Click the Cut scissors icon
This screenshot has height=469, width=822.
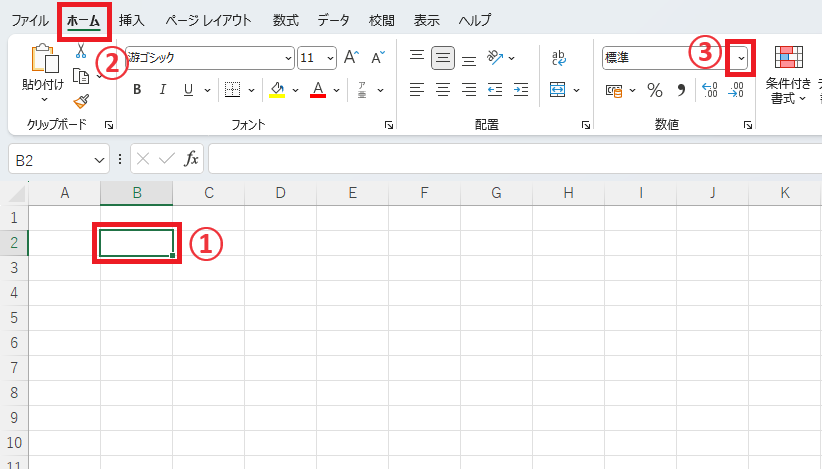81,51
